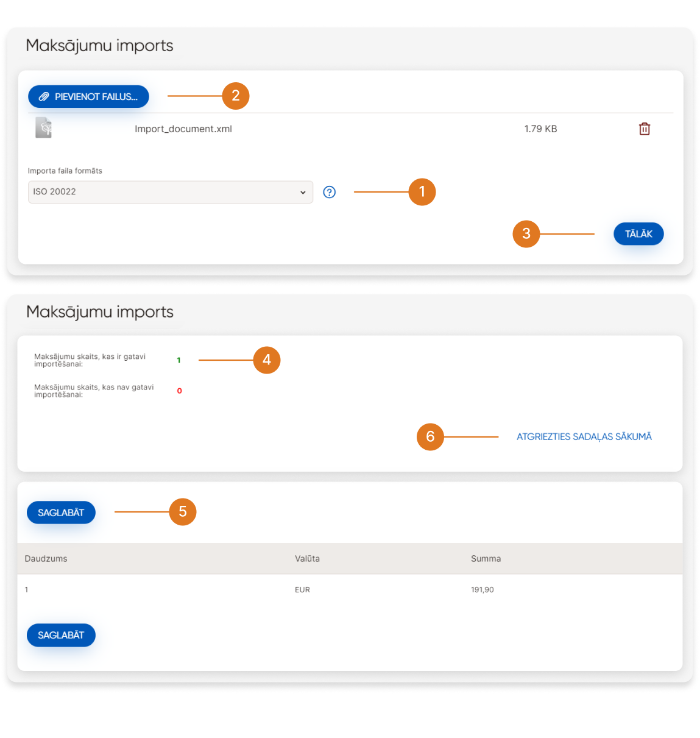
Task: Click the orange step 2 marker
Action: [236, 96]
